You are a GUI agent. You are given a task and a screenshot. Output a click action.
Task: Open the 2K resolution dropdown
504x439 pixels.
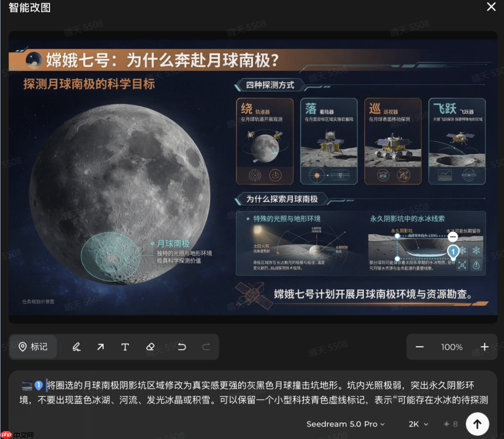coord(418,424)
